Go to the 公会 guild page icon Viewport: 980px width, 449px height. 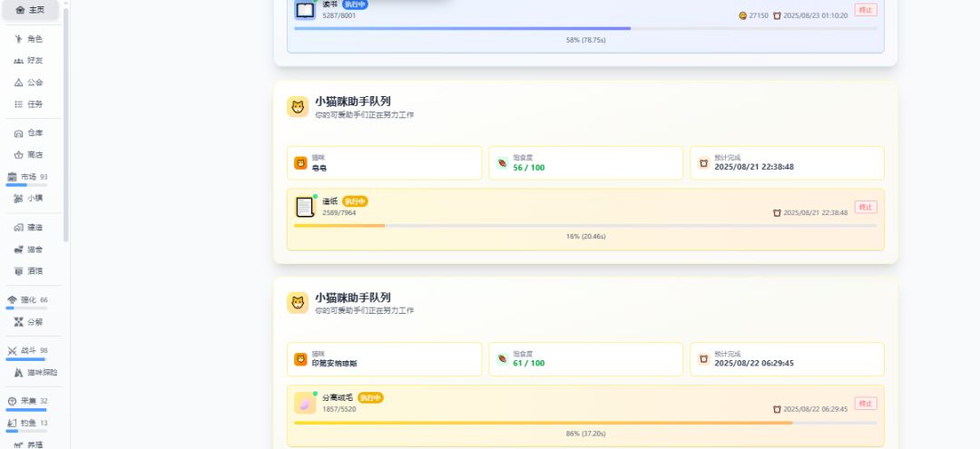tap(18, 83)
